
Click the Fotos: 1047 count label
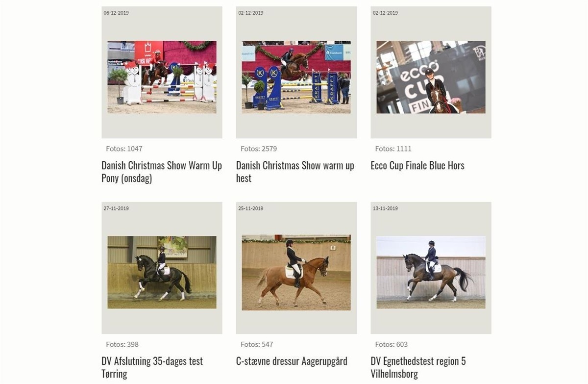coord(124,149)
